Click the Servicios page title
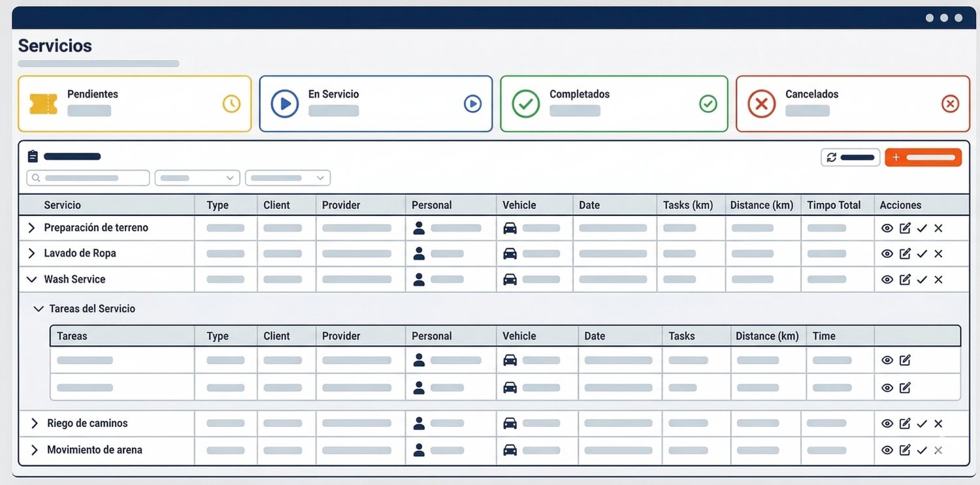 [x=55, y=46]
